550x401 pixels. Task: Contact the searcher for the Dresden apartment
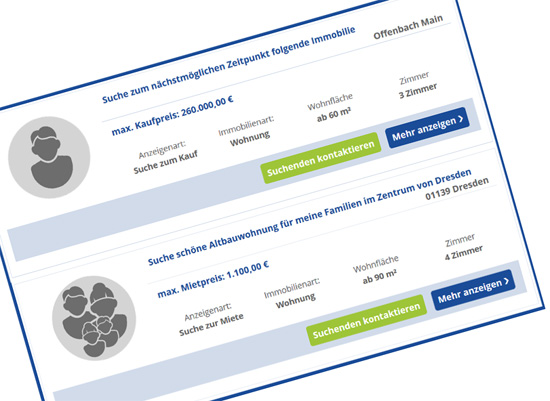[367, 320]
